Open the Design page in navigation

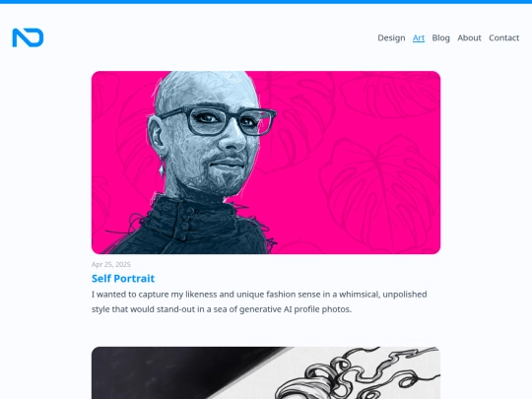[391, 38]
